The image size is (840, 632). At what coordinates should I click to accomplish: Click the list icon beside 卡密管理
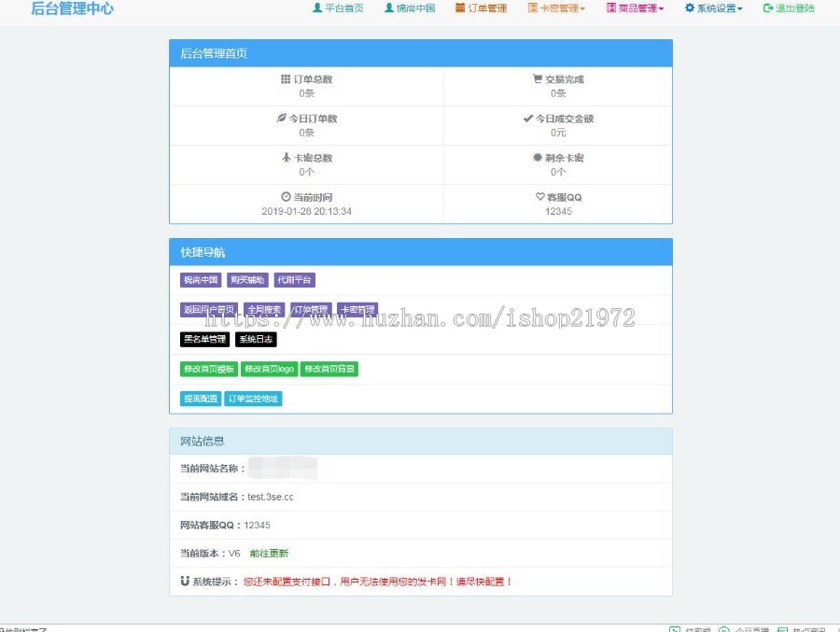point(532,8)
